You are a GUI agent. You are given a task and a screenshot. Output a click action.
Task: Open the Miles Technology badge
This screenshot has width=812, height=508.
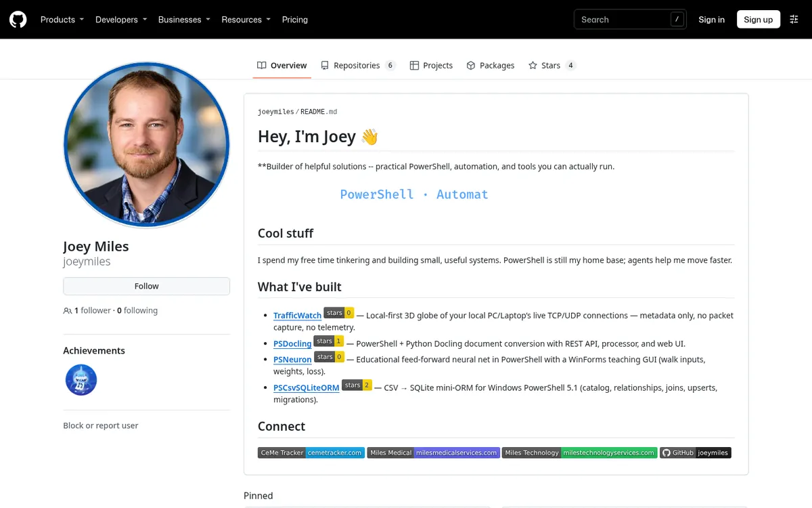(579, 452)
